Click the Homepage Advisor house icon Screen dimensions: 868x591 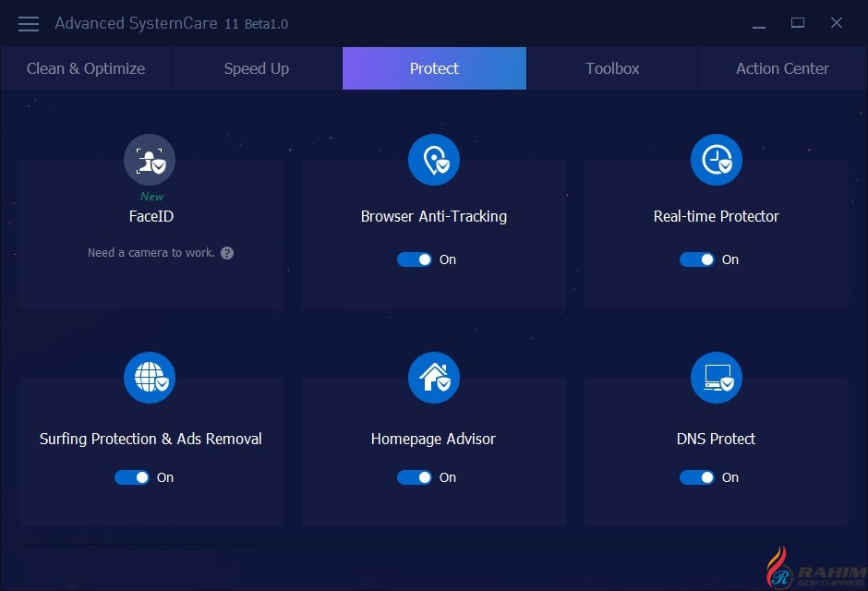434,378
